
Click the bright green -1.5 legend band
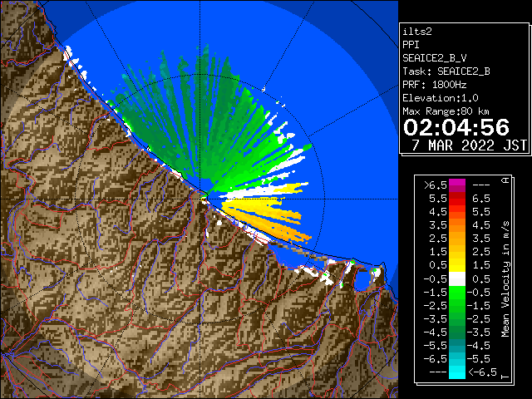457,293
